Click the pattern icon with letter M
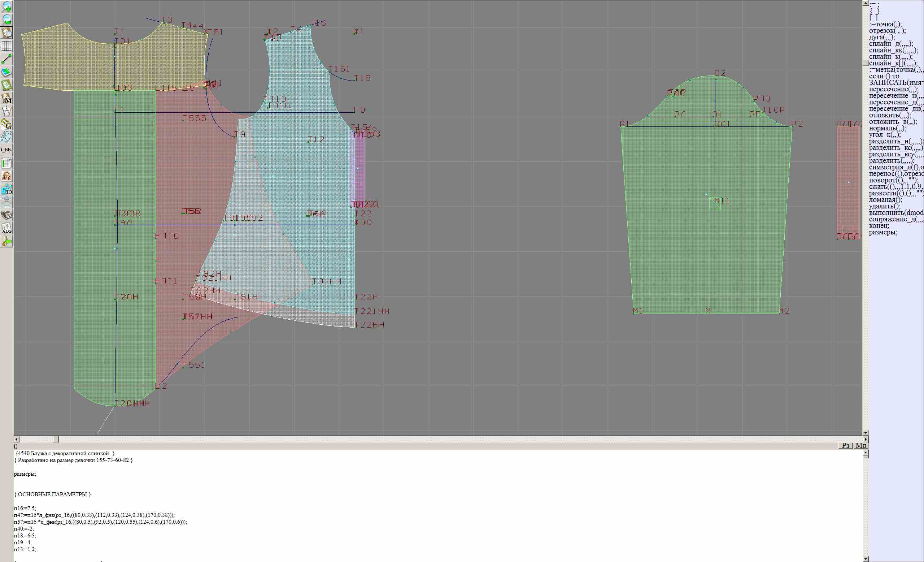Screen dimensions: 924x562 [7, 98]
